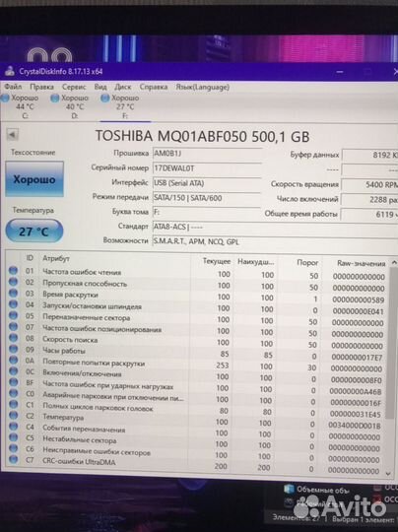Viewport: 398px width, 532px height.
Task: Click the status icon for attribute 01
Action: click(13, 270)
